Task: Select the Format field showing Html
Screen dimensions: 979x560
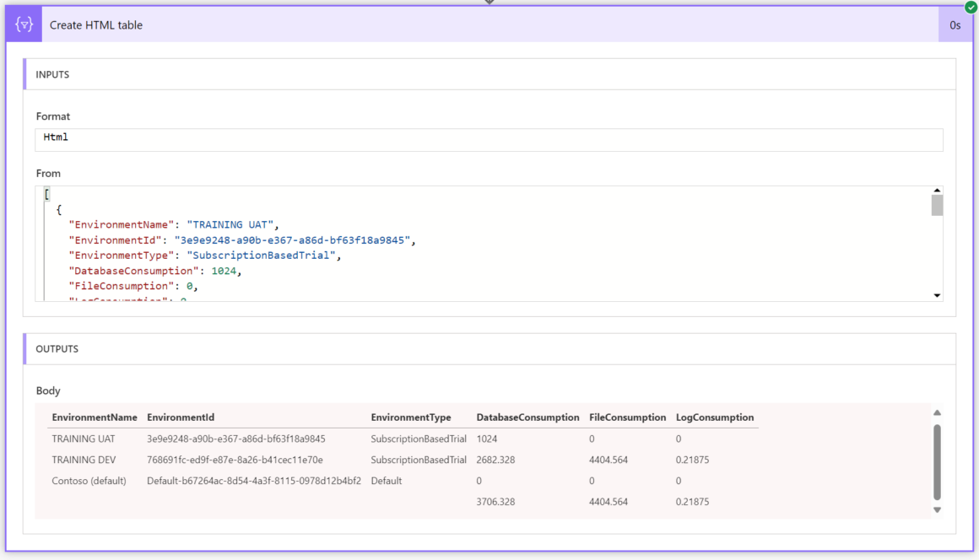Action: point(489,137)
